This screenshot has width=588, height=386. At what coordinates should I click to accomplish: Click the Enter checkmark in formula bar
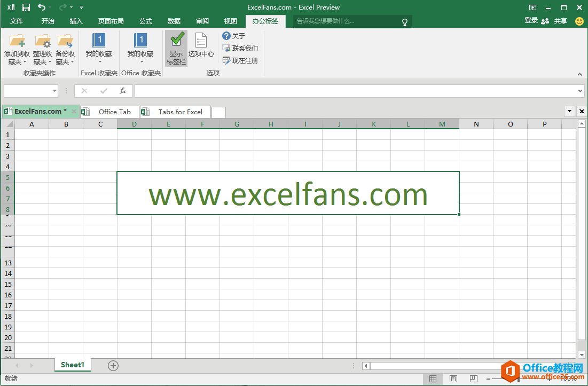[104, 91]
